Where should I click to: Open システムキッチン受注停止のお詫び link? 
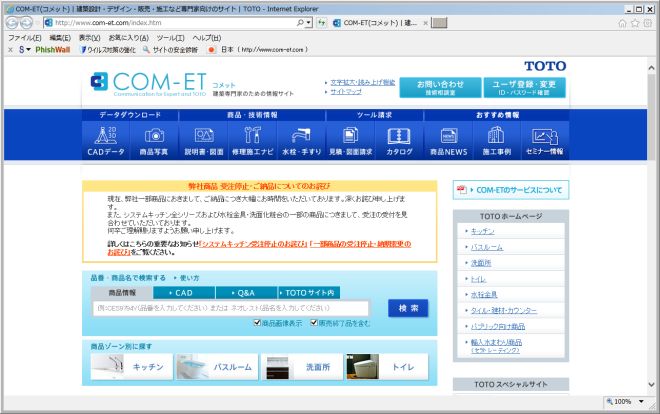point(253,244)
